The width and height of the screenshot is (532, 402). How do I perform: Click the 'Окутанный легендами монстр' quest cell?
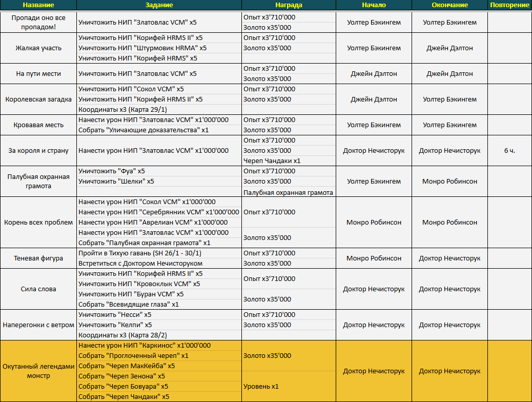38,371
